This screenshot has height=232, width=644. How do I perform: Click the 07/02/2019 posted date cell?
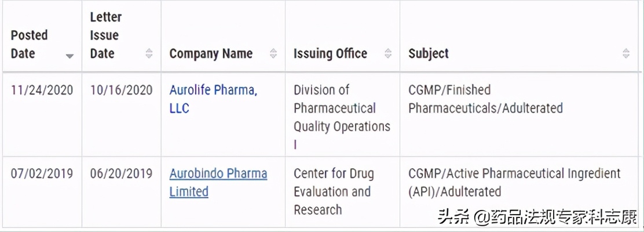(42, 173)
